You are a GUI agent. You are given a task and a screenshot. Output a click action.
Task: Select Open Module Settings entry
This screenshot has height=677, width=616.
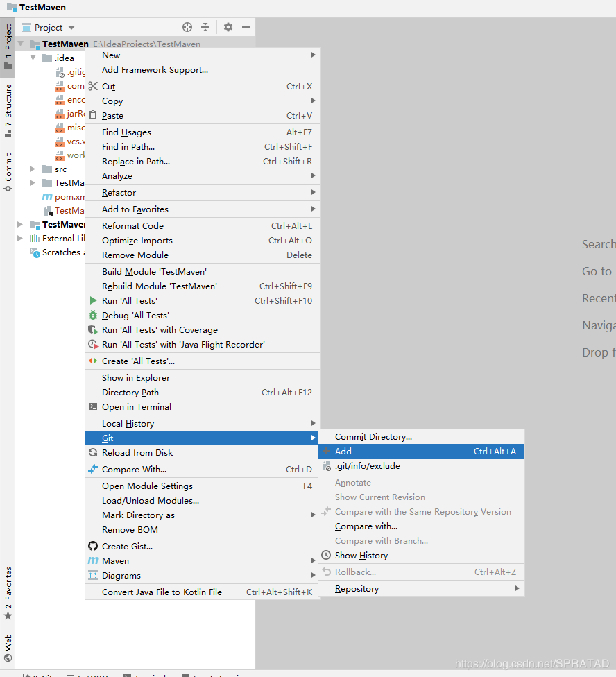tap(203, 486)
